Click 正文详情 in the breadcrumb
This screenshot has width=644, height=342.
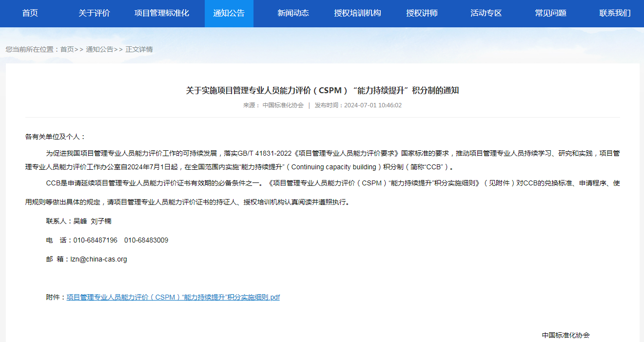139,49
